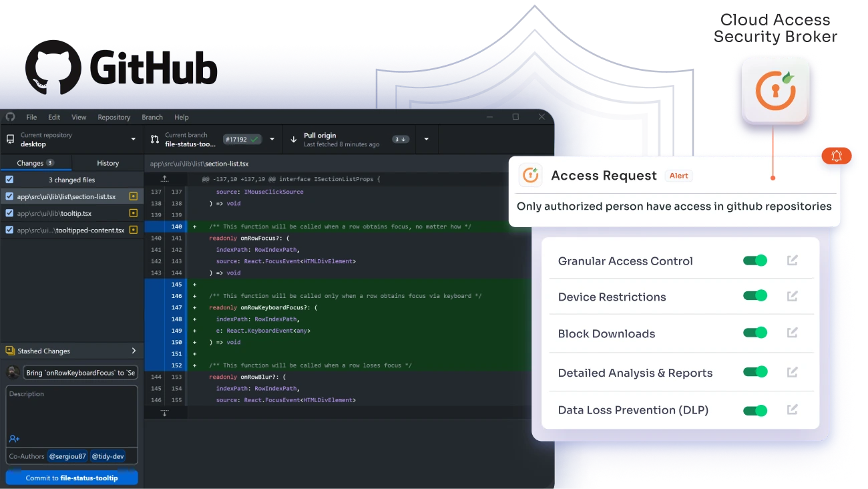Click the Pull origin download arrow icon
This screenshot has height=489, width=868.
coord(294,139)
